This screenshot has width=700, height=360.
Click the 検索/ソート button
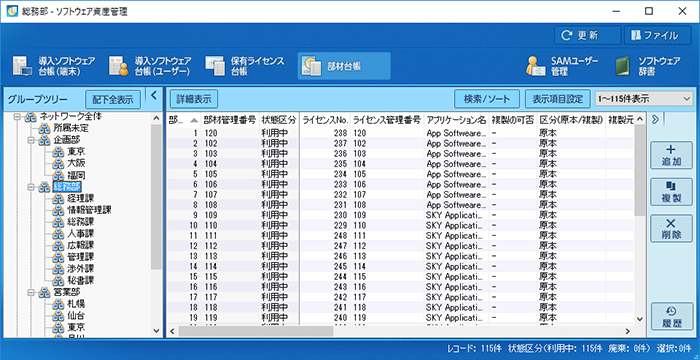click(x=487, y=99)
